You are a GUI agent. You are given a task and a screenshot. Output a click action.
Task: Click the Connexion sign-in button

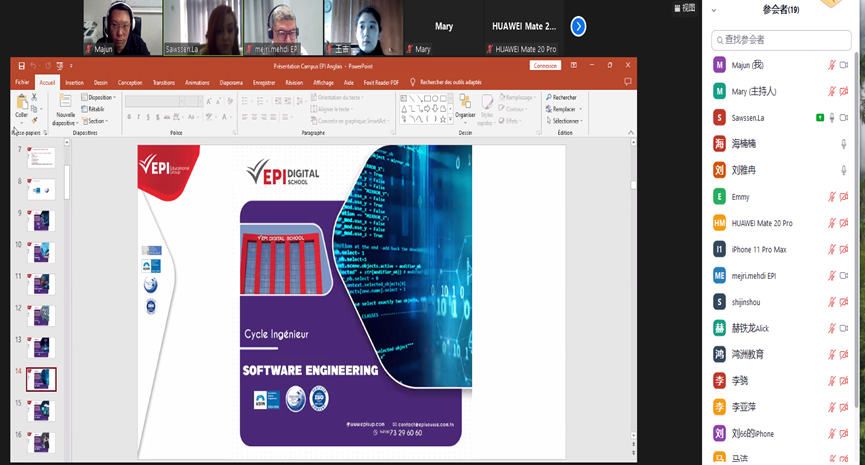tap(545, 66)
